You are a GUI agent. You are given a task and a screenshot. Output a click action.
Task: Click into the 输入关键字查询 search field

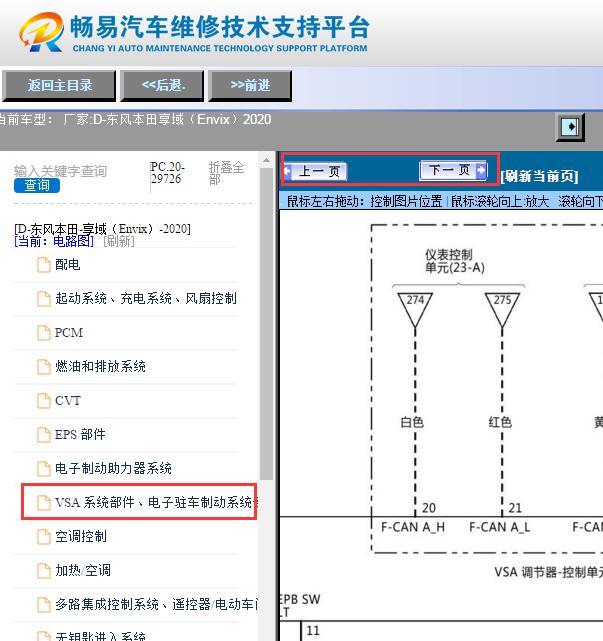pyautogui.click(x=61, y=171)
